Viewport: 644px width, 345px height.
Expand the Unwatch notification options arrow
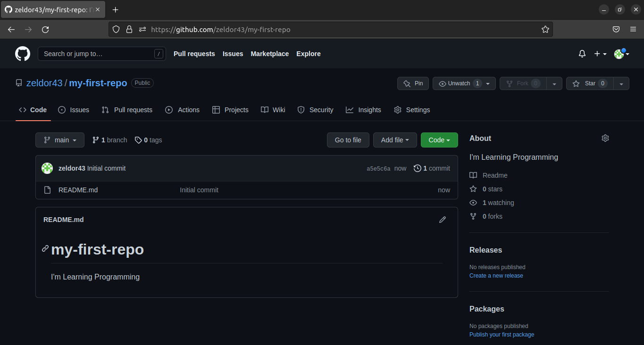coord(488,83)
